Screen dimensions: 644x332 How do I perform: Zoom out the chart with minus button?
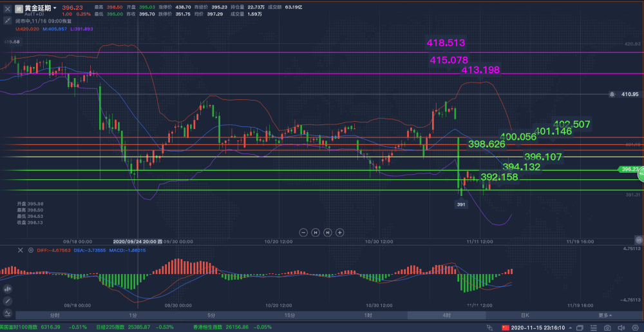[x=303, y=232]
